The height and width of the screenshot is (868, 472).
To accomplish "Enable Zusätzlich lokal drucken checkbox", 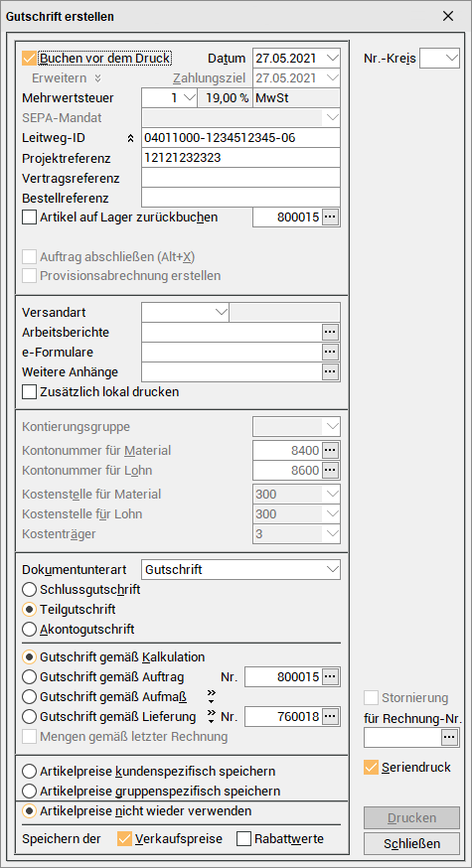I will pos(29,392).
